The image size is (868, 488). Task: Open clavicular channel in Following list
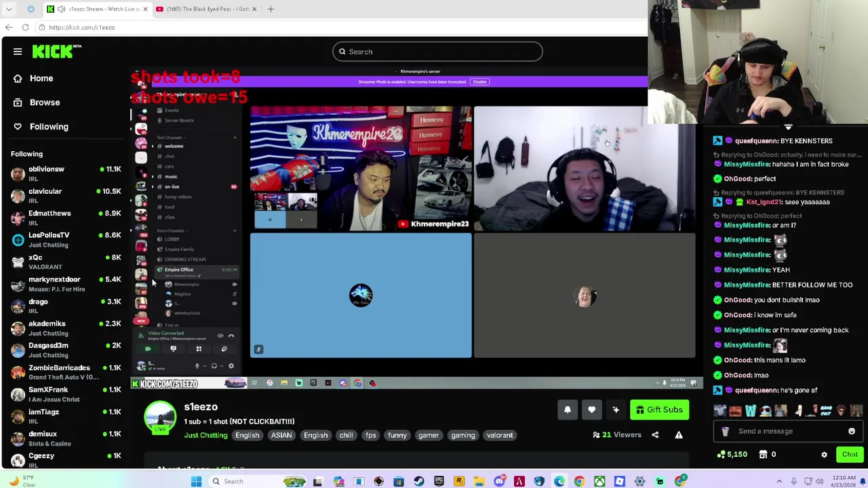(x=66, y=196)
